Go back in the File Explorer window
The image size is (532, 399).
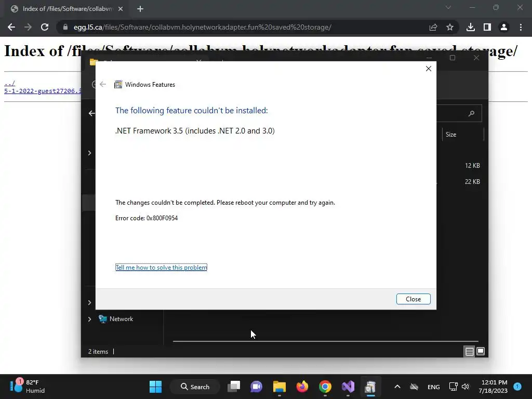pos(91,113)
